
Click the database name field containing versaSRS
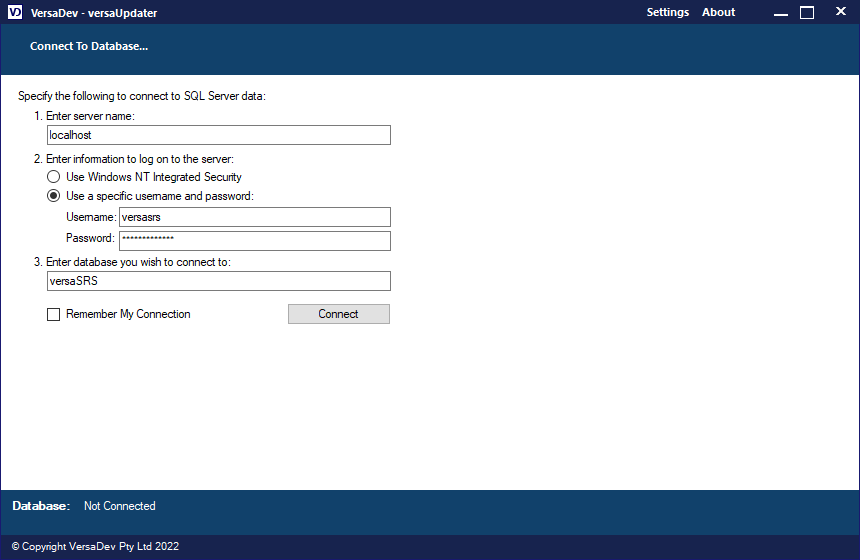(218, 281)
